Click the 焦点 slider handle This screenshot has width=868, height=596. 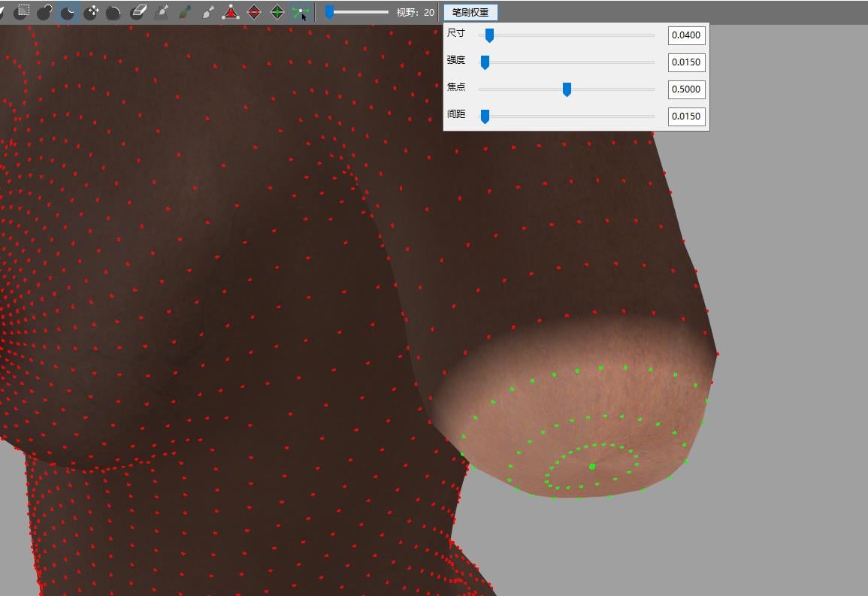pyautogui.click(x=567, y=89)
